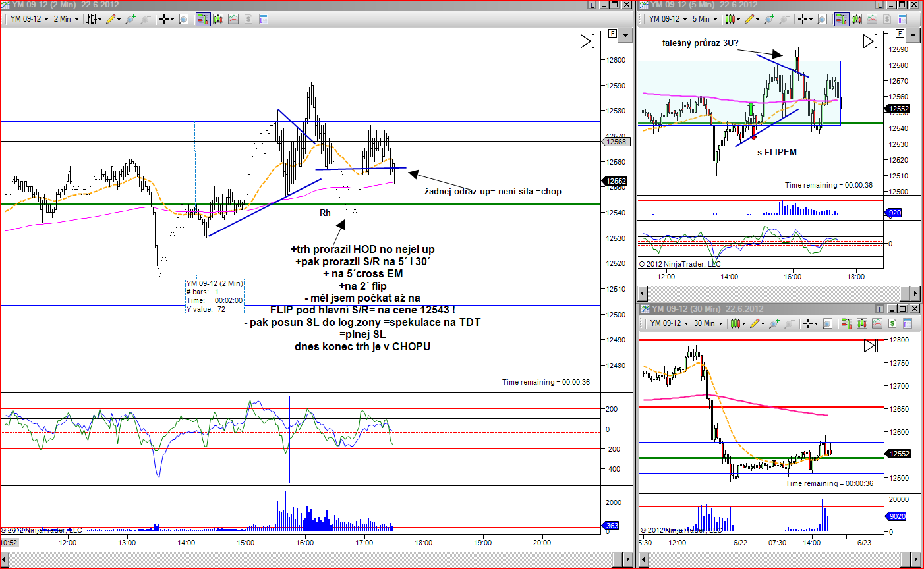Click the left scroll arrow under the 5 Min chart
This screenshot has height=569, width=924.
[x=643, y=293]
